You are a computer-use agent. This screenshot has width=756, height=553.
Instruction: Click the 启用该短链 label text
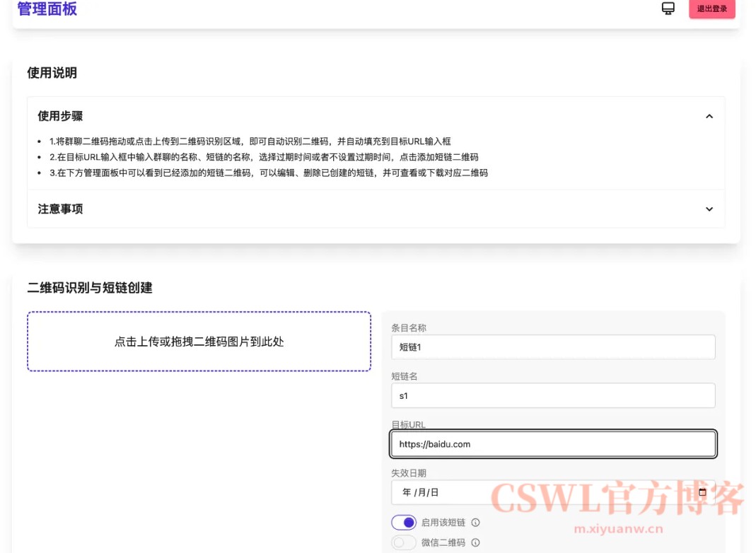coord(443,523)
